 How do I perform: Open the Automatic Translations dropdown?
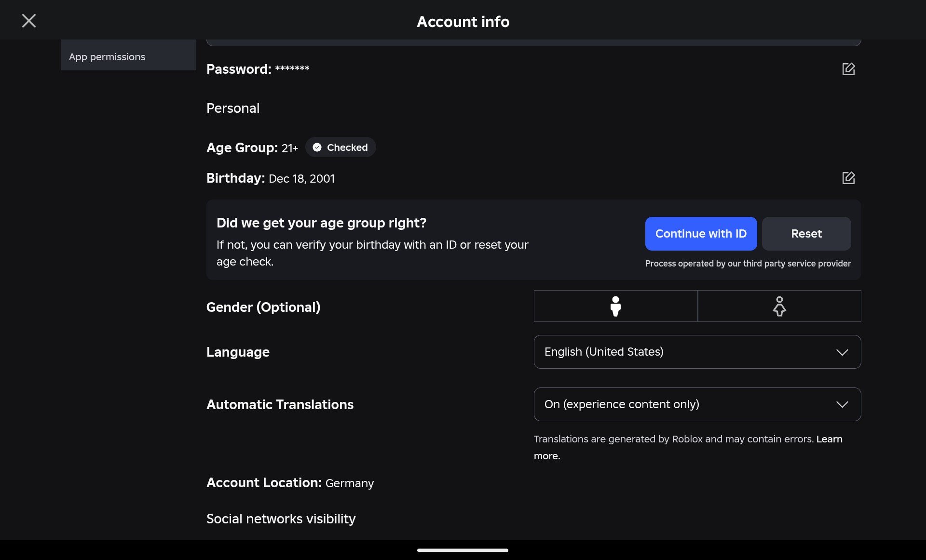[x=697, y=404]
